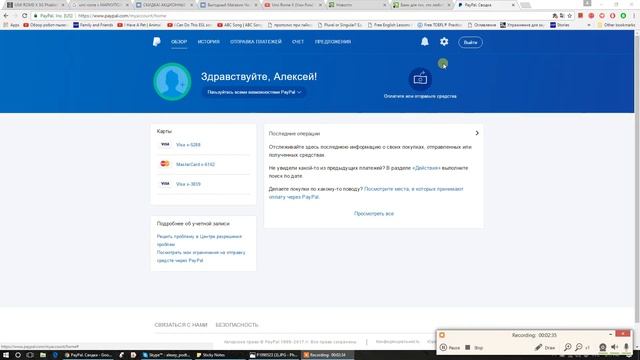Screen dimensions: 640x360
Task: Click the Выйти logout button
Action: point(470,42)
